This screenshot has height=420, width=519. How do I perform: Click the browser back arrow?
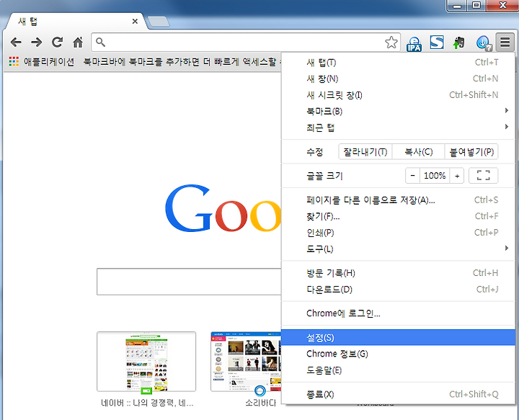click(16, 43)
